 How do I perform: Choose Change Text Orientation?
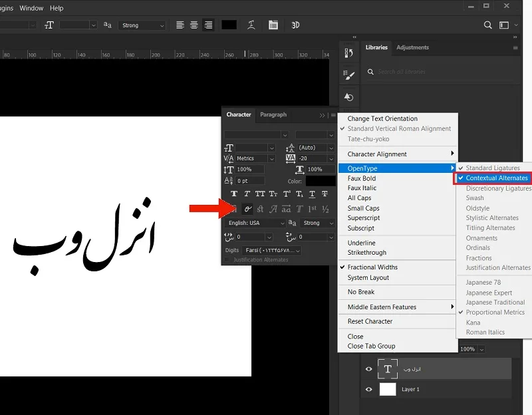(382, 119)
